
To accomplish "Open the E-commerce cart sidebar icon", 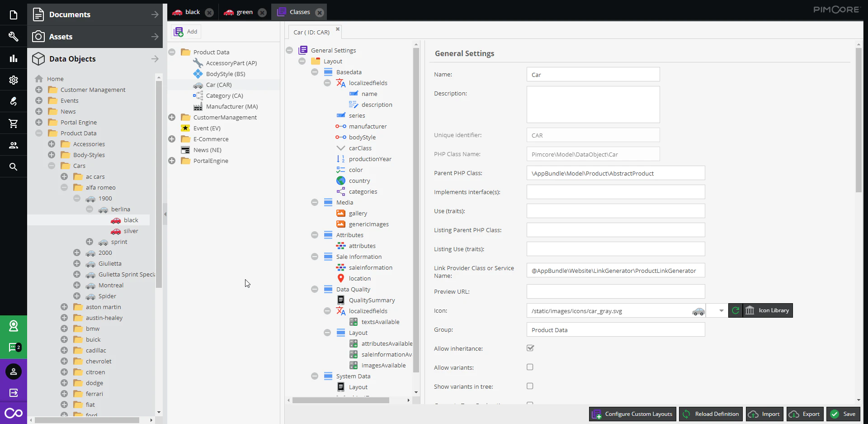I will pos(14,124).
